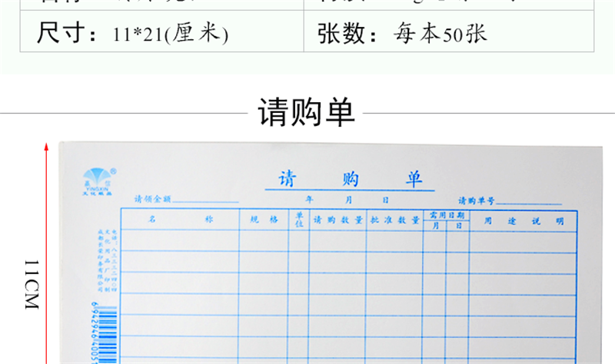Click the 请购数量 column header

pyautogui.click(x=337, y=220)
